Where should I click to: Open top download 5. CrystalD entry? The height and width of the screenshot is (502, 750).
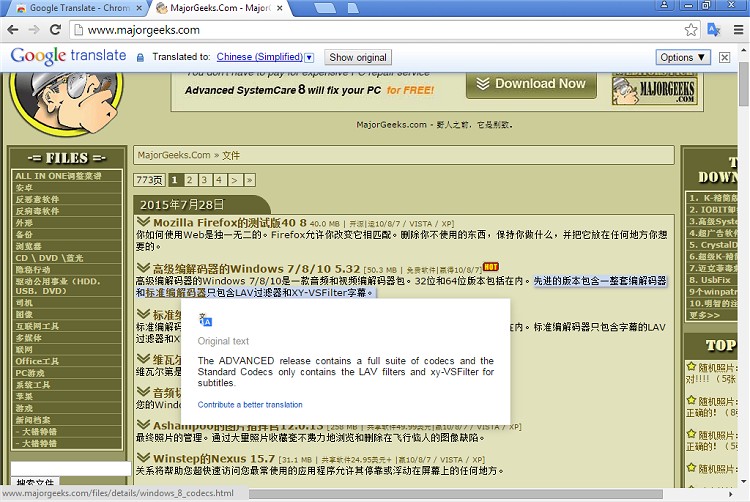[x=712, y=245]
